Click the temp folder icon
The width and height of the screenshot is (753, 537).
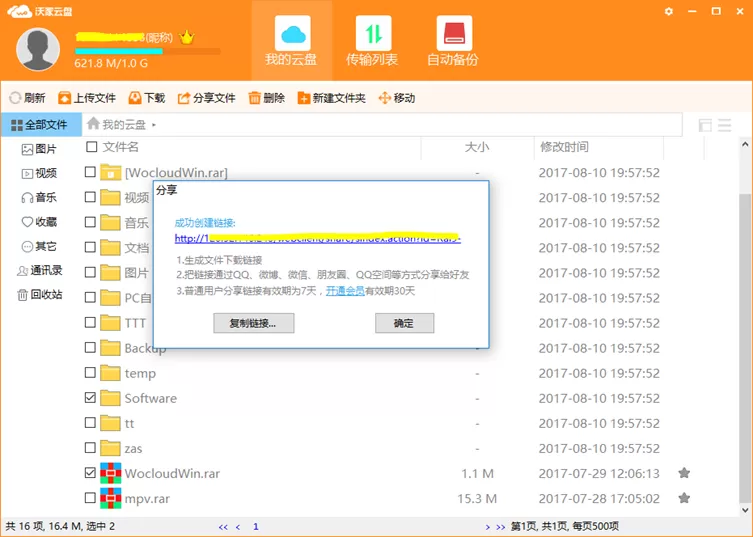(110, 373)
